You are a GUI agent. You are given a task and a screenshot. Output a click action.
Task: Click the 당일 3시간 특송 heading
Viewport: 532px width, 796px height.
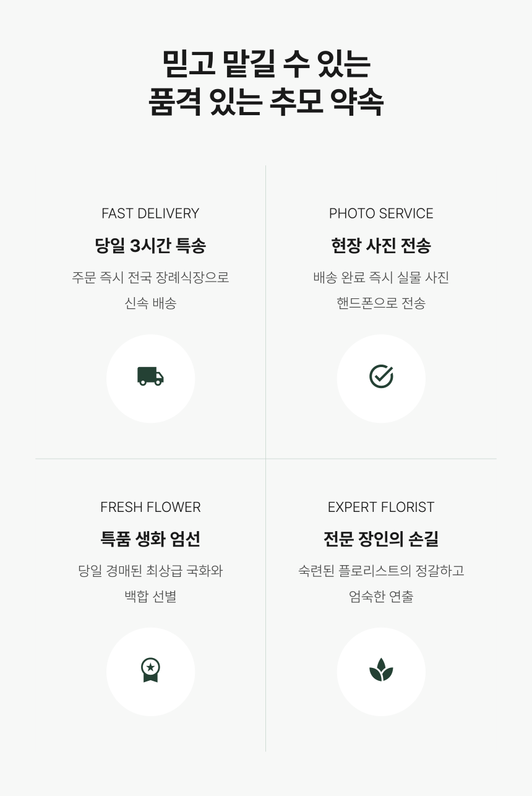click(x=150, y=246)
